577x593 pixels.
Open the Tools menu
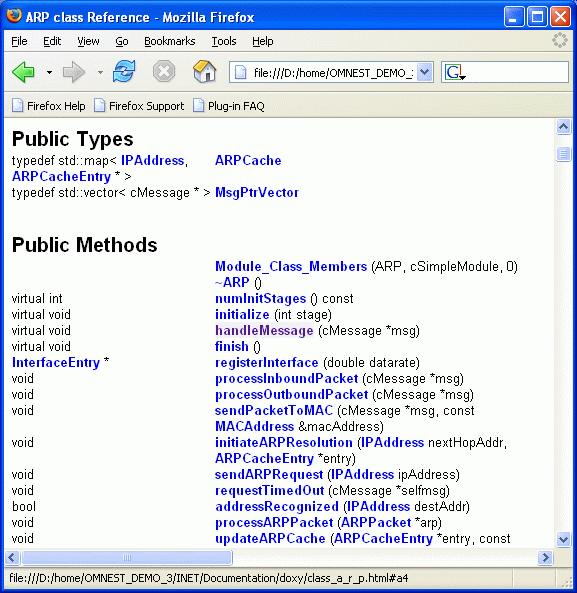(224, 41)
